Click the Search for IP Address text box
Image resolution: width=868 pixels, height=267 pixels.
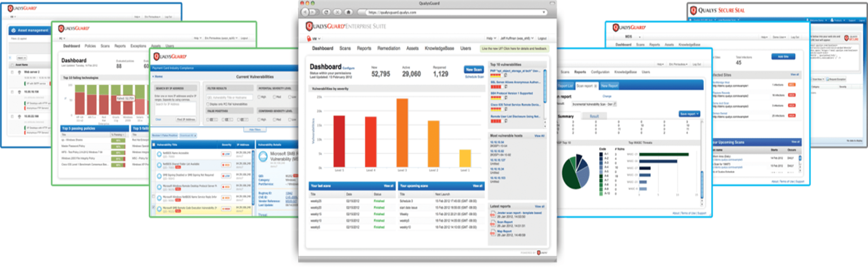pyautogui.click(x=175, y=109)
